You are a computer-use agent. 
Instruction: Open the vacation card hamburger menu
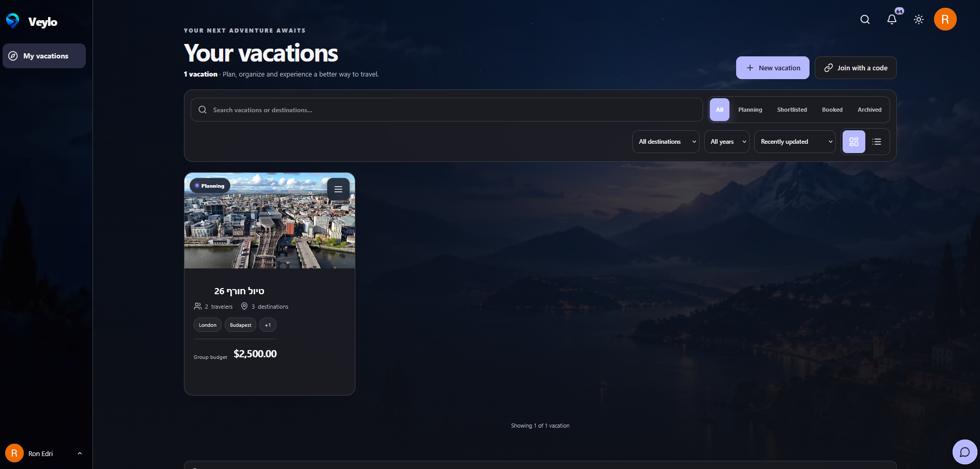pyautogui.click(x=338, y=189)
